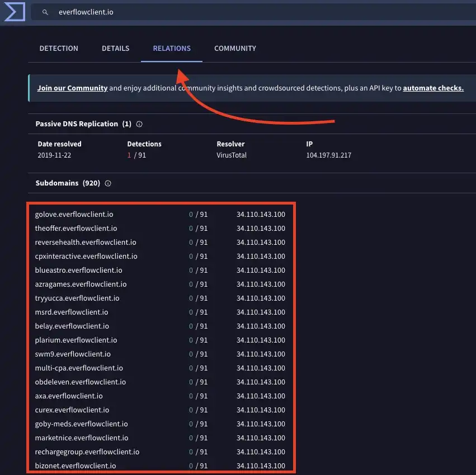The height and width of the screenshot is (475, 476).
Task: Open swm9.everflowclient.io subdomain
Action: pos(73,354)
